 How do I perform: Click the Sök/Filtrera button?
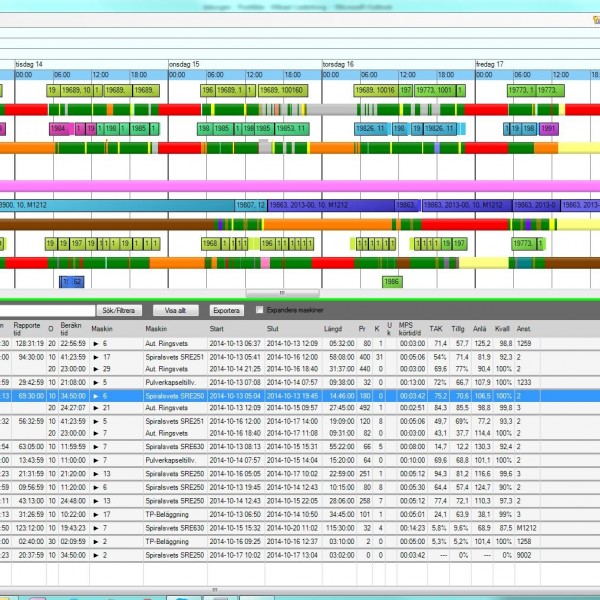tap(120, 310)
